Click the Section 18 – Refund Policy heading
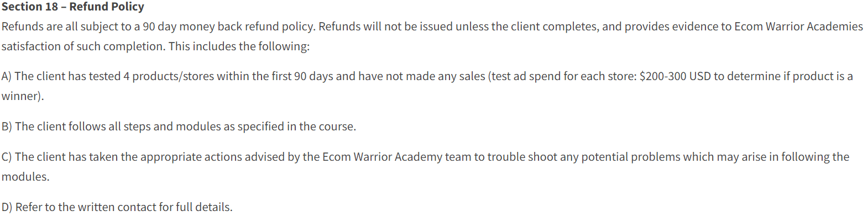 [x=72, y=7]
